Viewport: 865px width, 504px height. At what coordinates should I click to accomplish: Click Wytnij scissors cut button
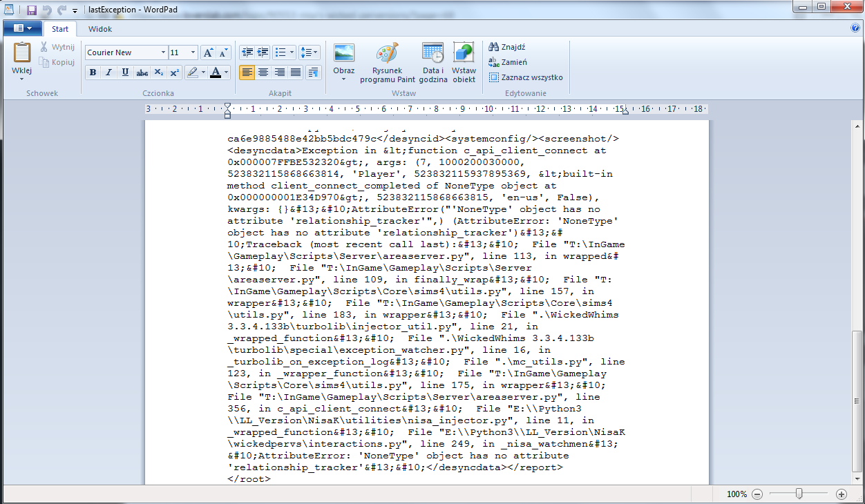pos(57,47)
